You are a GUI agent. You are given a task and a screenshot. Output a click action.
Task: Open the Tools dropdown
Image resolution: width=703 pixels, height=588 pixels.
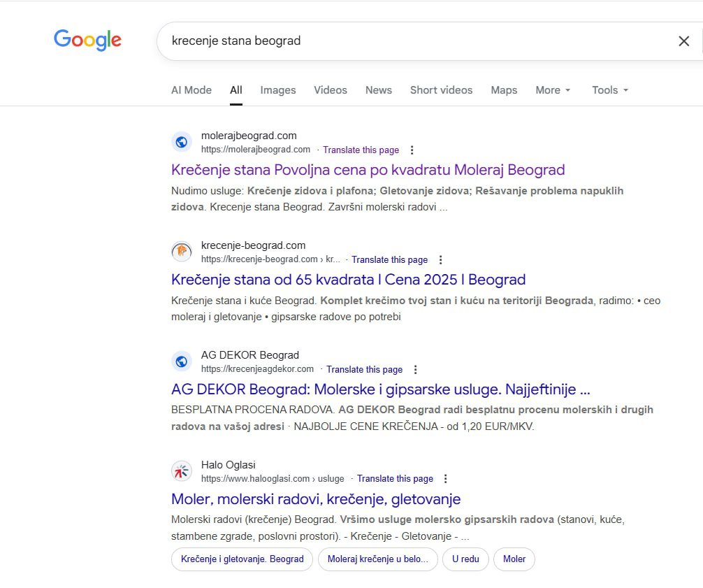[x=610, y=90]
